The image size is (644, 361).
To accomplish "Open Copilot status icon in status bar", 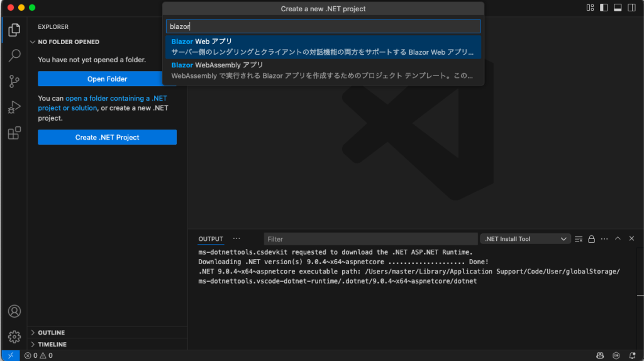I will pos(599,356).
